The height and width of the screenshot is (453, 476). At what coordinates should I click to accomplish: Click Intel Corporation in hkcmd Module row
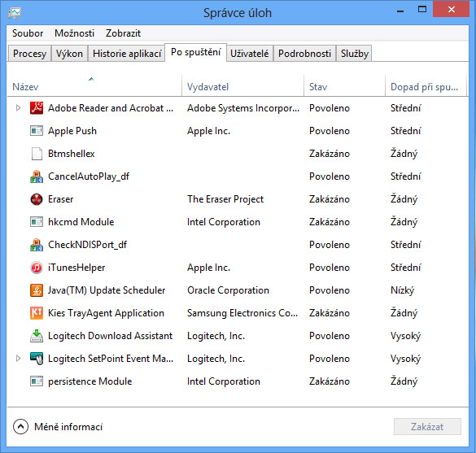click(x=224, y=222)
